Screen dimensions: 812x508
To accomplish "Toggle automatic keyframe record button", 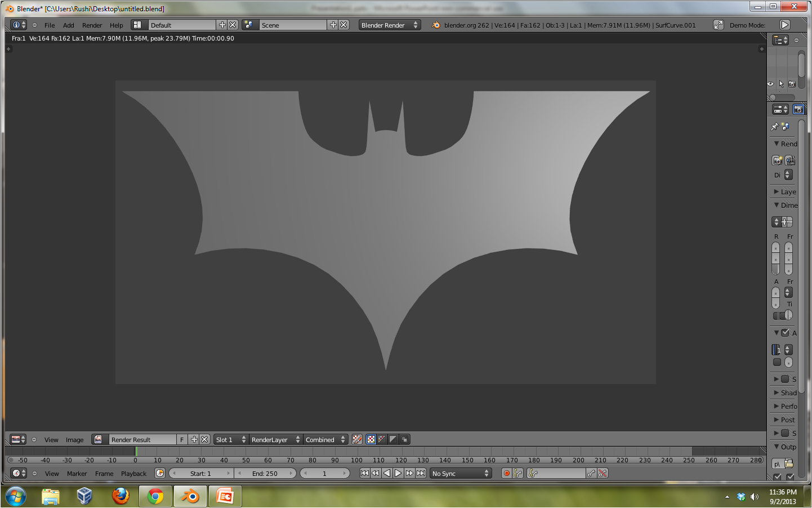I will [507, 473].
